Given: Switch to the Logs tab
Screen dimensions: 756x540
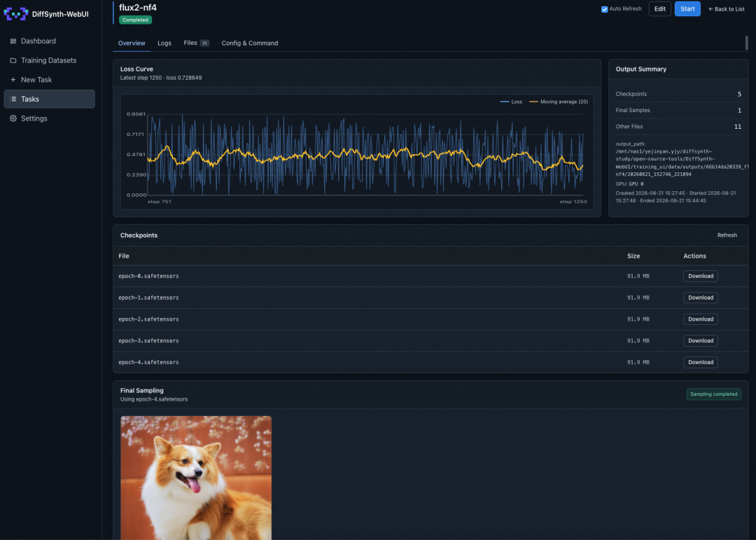Looking at the screenshot, I should (x=164, y=43).
